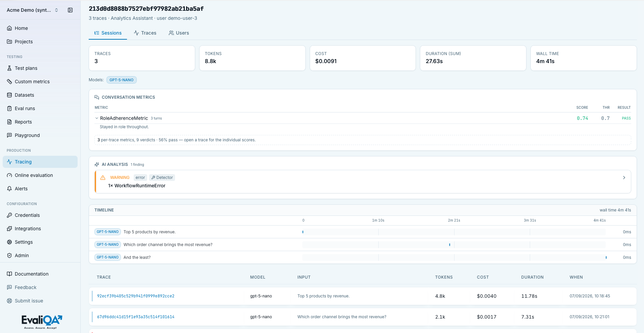Click timeline marker for And the least
The height and width of the screenshot is (333, 644).
click(x=606, y=257)
